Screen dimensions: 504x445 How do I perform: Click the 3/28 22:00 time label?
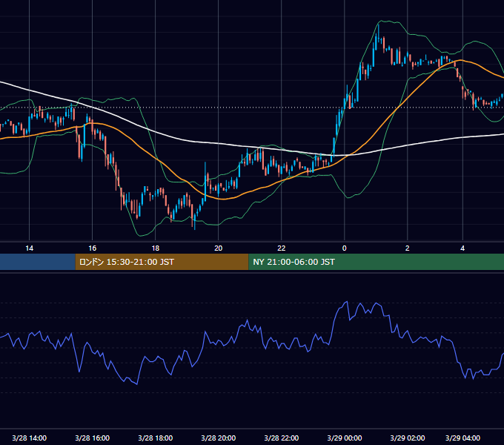281,438
